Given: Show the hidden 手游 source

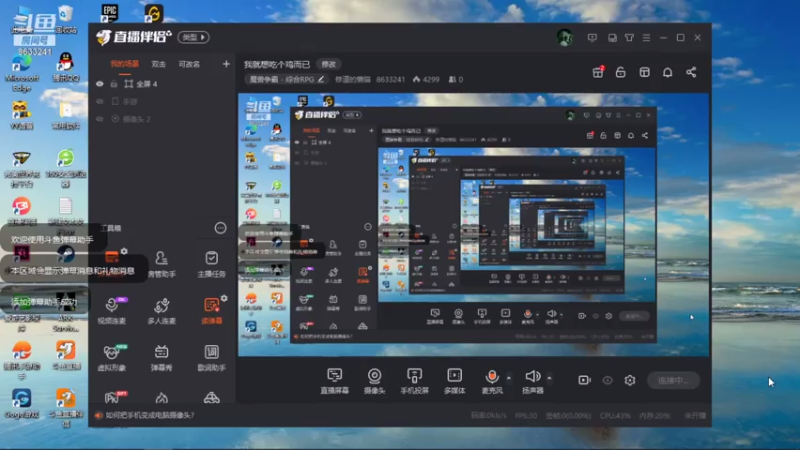Looking at the screenshot, I should (x=100, y=102).
